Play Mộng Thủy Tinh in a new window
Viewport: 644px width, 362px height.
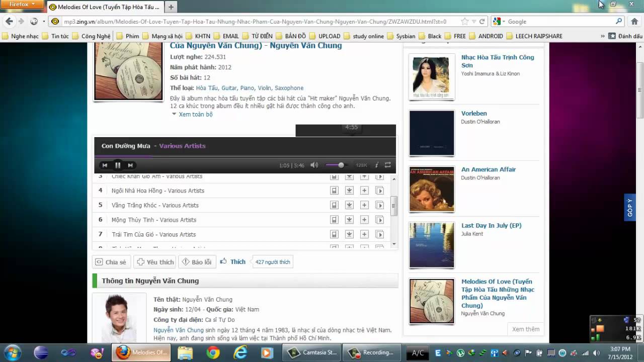(380, 220)
